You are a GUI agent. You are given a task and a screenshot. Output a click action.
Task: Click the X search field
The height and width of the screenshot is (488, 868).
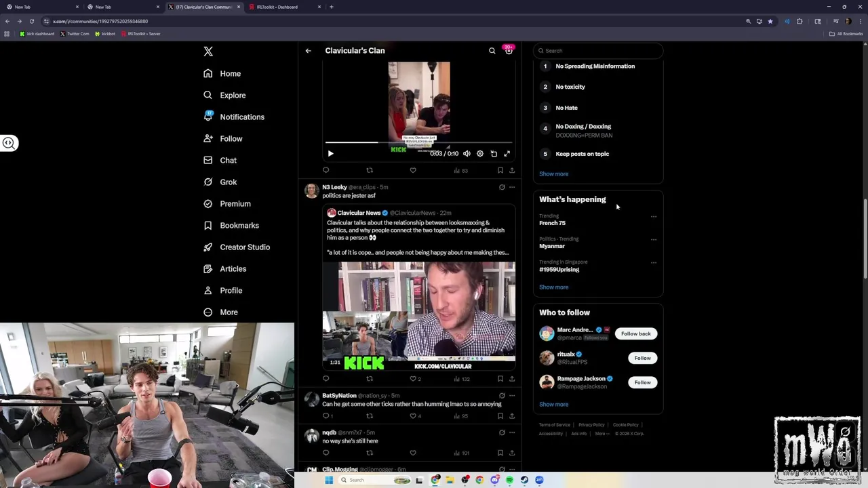[x=598, y=51]
